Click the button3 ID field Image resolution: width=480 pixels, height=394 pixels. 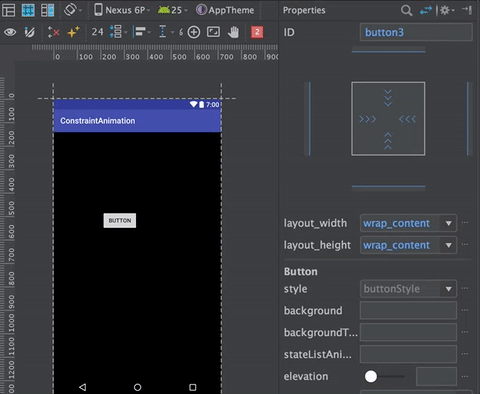pos(416,32)
